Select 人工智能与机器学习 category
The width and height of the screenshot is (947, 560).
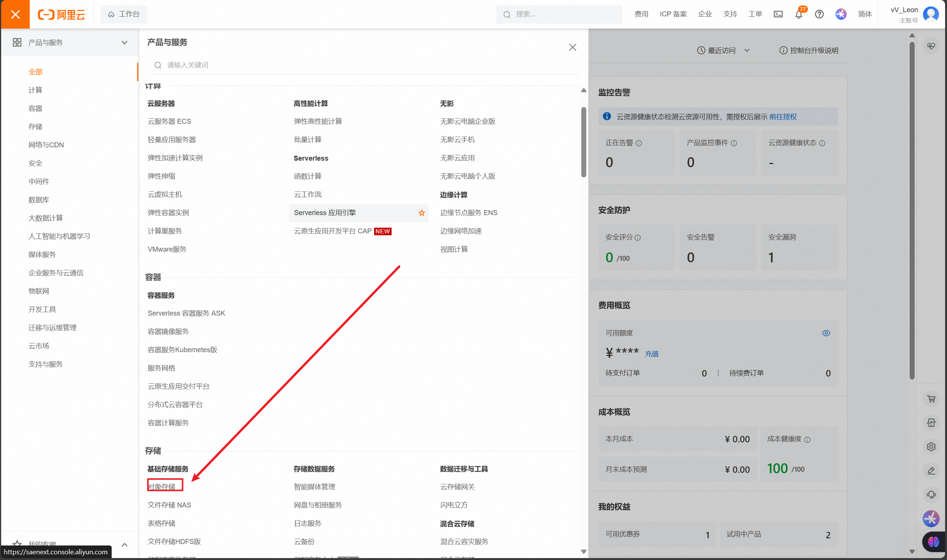point(59,236)
